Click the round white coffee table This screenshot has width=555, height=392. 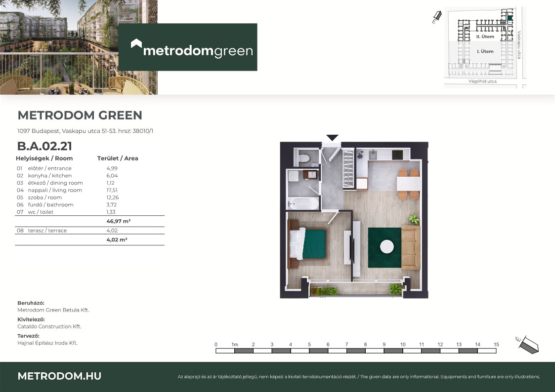[386, 246]
